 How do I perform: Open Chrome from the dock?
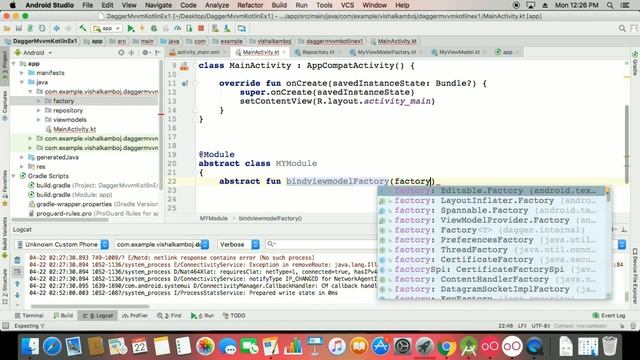pyautogui.click(x=446, y=346)
